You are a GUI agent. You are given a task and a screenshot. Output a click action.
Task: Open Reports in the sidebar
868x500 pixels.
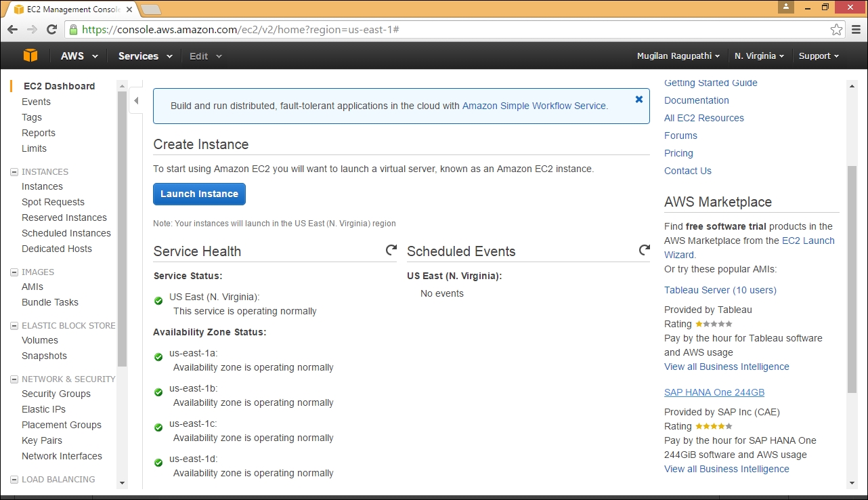pos(39,133)
